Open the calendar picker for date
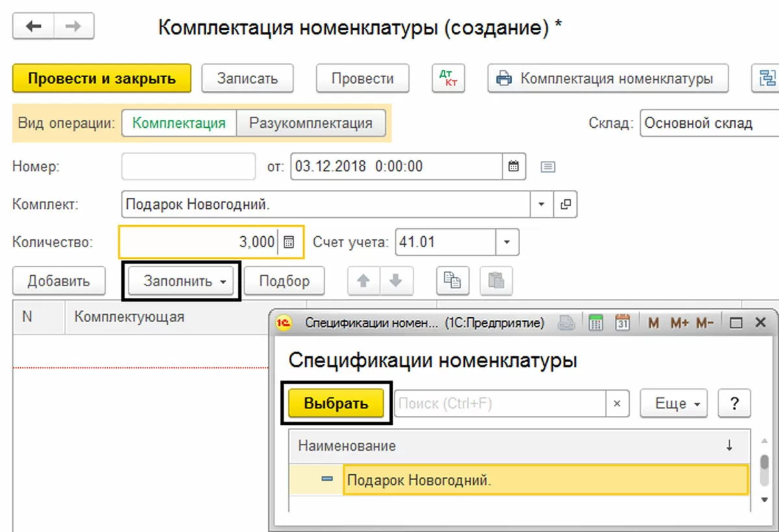This screenshot has height=532, width=779. (513, 166)
